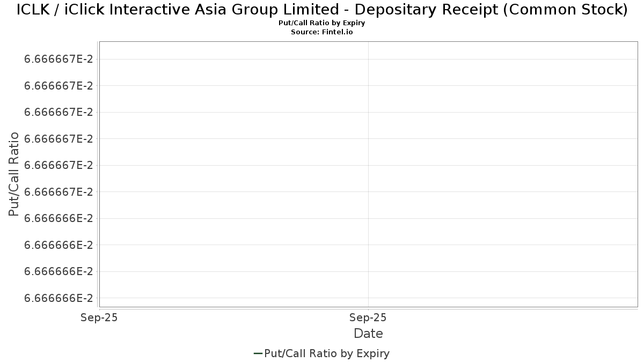Select the middle 'Sep-25' date label
Screen dimensions: 644x362
[x=368, y=317]
